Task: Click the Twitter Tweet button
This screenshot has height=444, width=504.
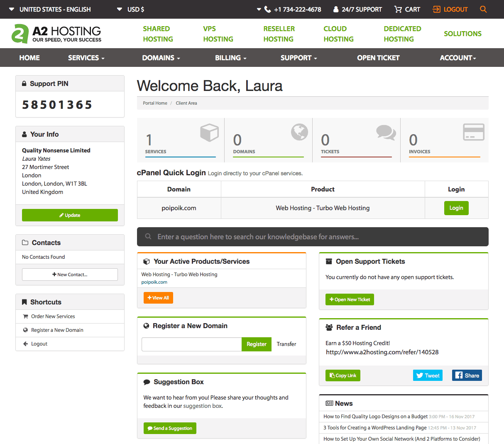Action: 428,375
